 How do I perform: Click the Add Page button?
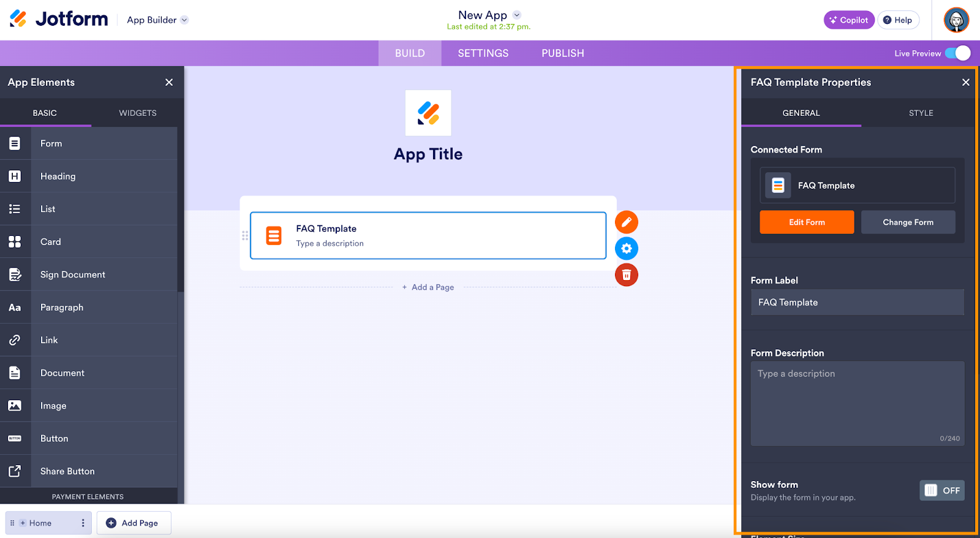134,523
